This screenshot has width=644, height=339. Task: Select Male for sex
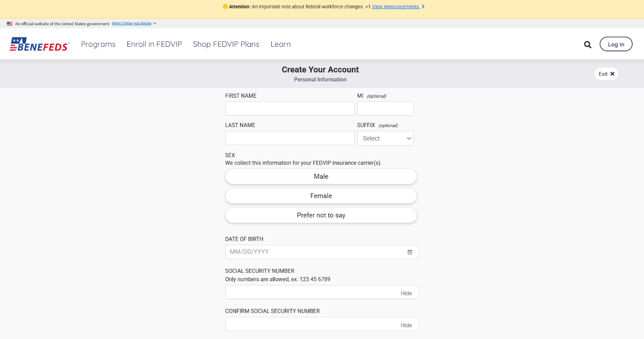321,176
